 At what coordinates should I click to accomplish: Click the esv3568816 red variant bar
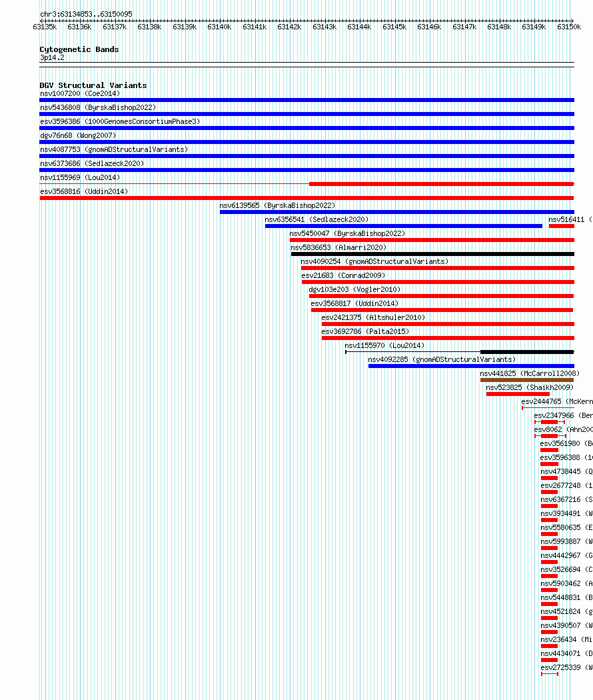(306, 198)
